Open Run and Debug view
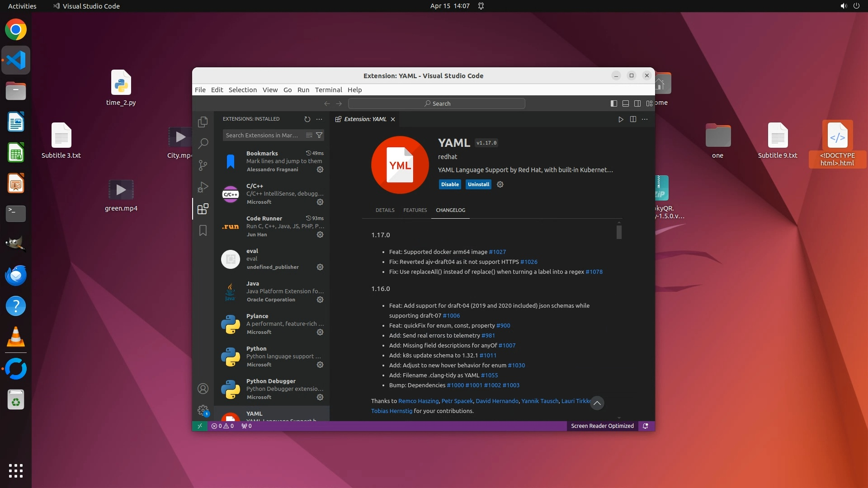 pos(203,187)
